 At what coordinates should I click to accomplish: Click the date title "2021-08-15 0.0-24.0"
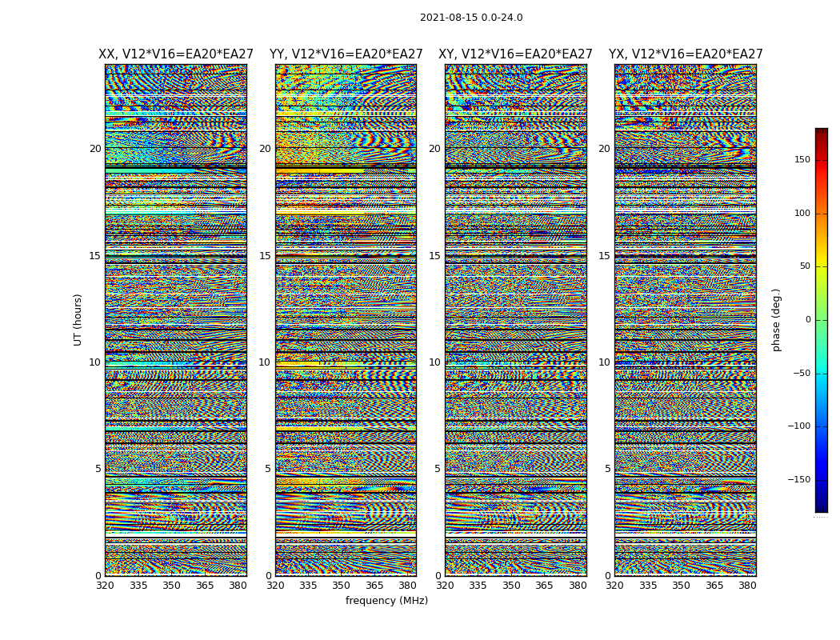(471, 18)
